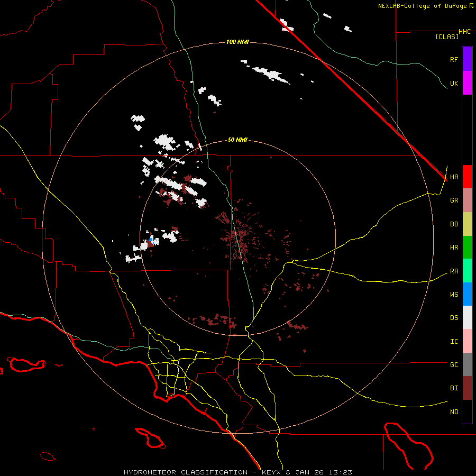Screen dimensions: 476x476
Task: Click the HHC product label
Action: point(464,32)
